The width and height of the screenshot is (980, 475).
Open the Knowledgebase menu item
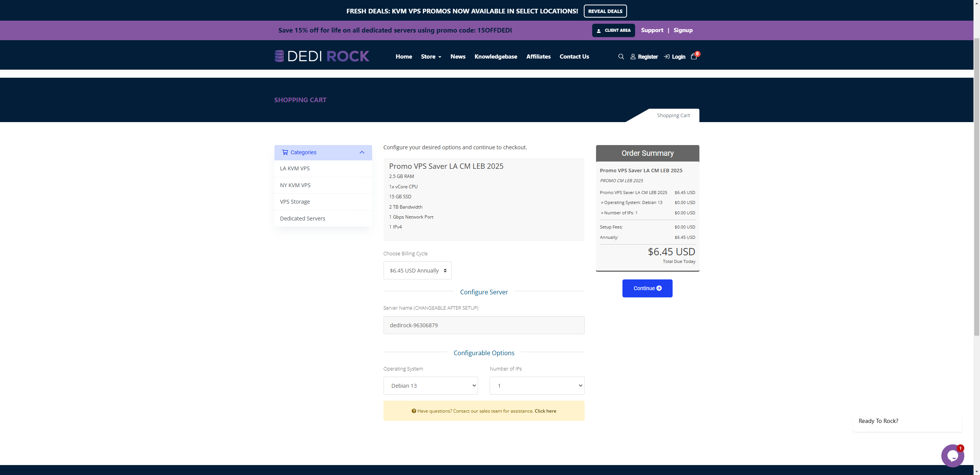495,57
